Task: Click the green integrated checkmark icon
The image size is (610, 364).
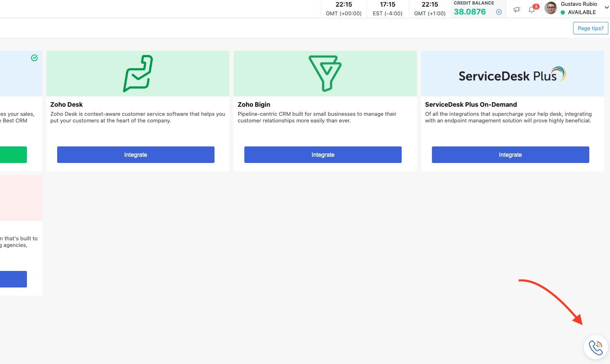Action: point(34,58)
